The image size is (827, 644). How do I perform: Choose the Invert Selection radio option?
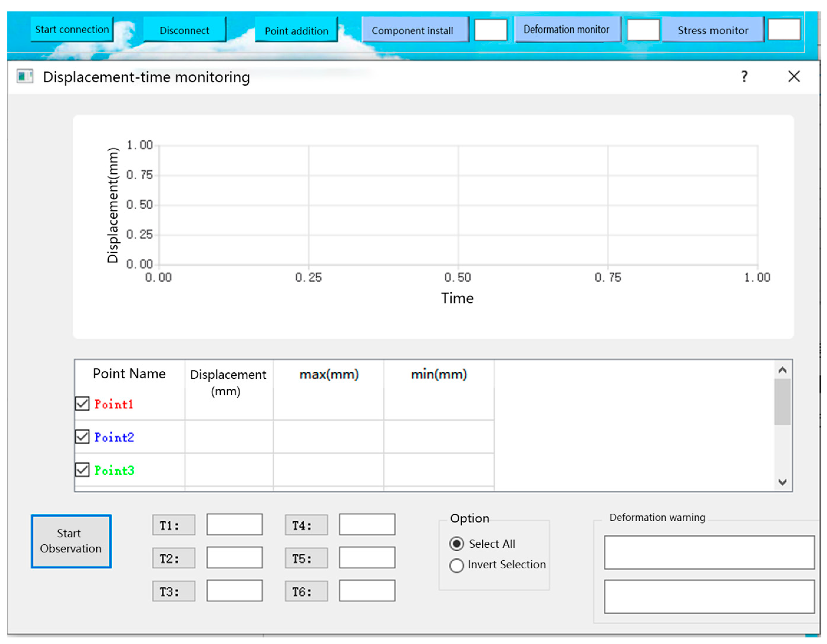pyautogui.click(x=457, y=566)
